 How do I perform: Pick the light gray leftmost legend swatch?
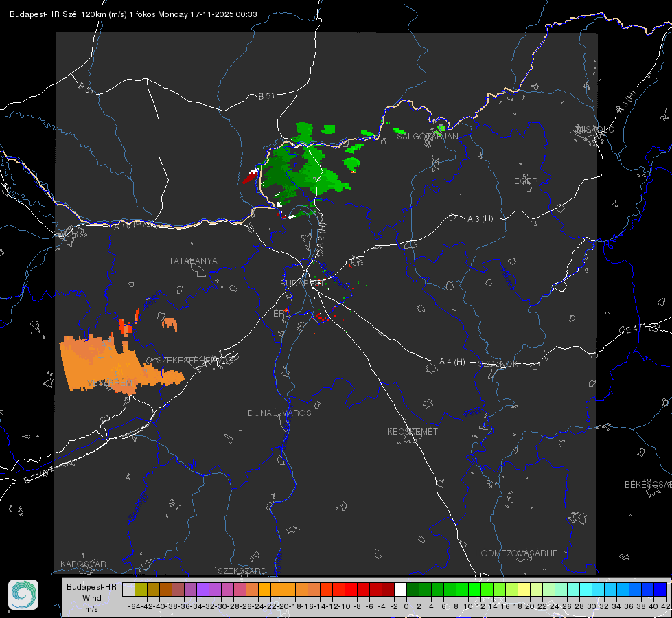pos(128,590)
